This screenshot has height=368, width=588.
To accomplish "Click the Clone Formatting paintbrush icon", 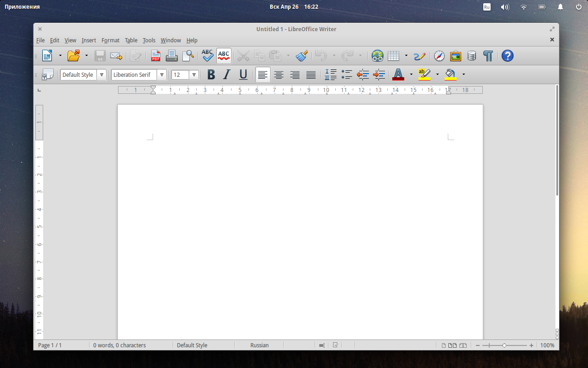I will tap(302, 56).
